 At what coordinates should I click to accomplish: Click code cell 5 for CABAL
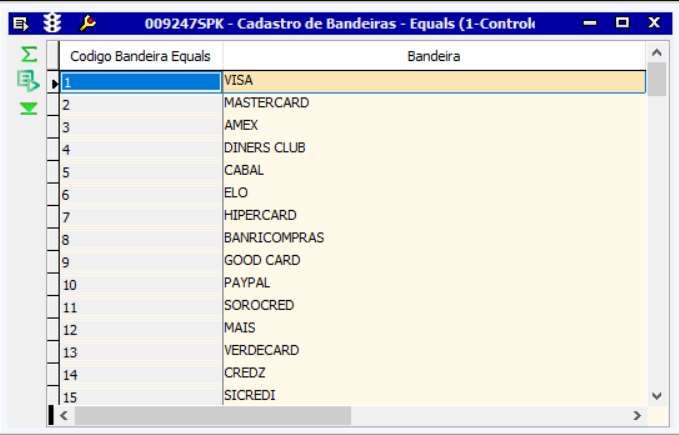coord(141,171)
